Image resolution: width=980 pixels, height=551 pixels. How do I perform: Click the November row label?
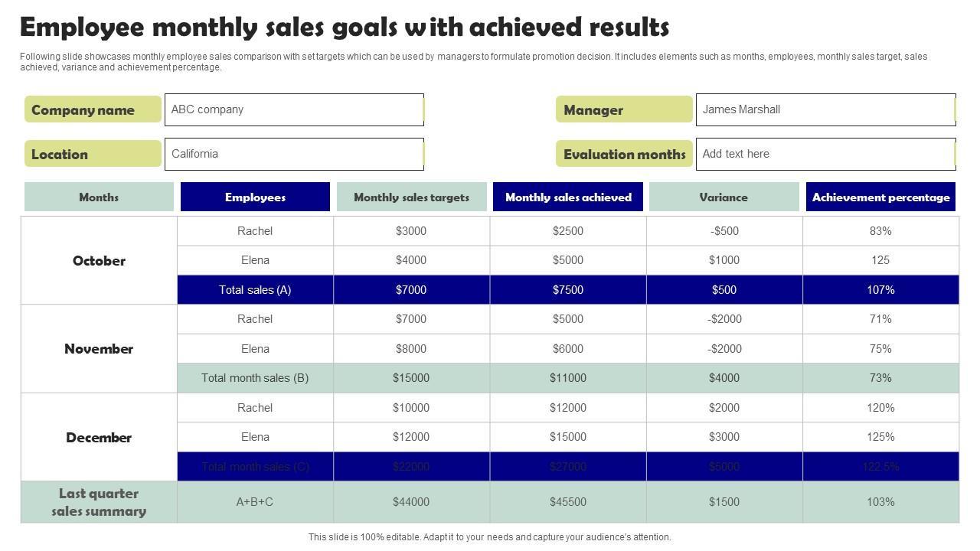[99, 348]
